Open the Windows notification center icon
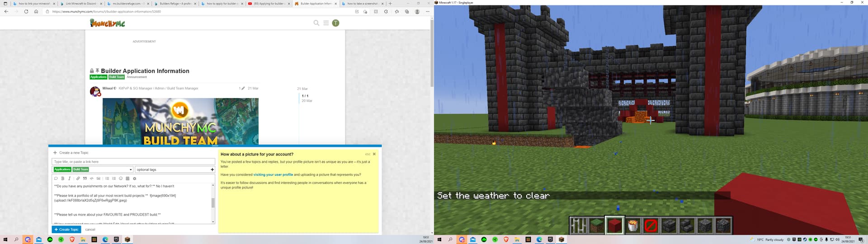The width and height of the screenshot is (868, 244). [x=861, y=239]
